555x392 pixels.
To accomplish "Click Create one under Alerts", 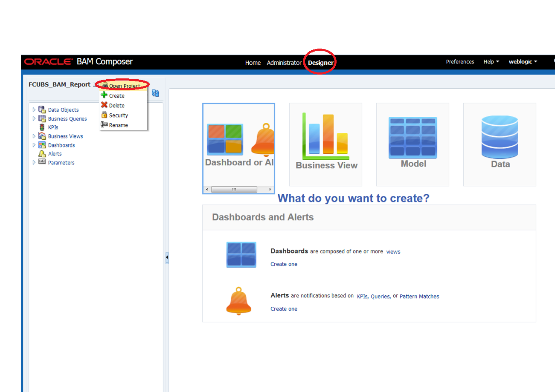I will [x=284, y=309].
